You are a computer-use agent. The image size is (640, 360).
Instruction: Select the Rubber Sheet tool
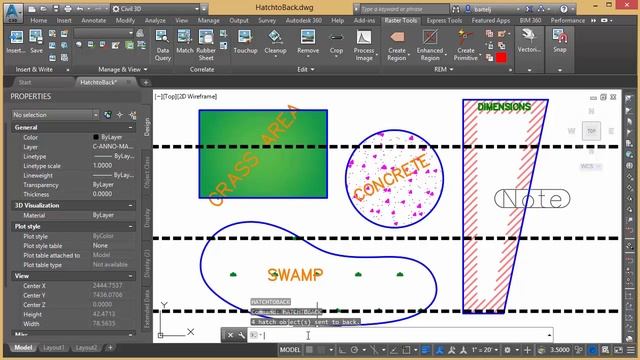pyautogui.click(x=206, y=45)
